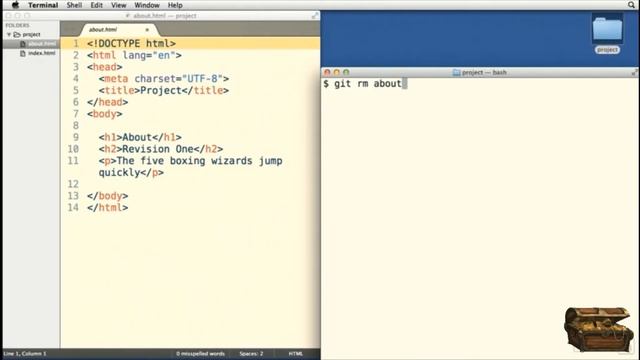Click the closing '</html>' tag
This screenshot has height=360, width=640.
(107, 208)
